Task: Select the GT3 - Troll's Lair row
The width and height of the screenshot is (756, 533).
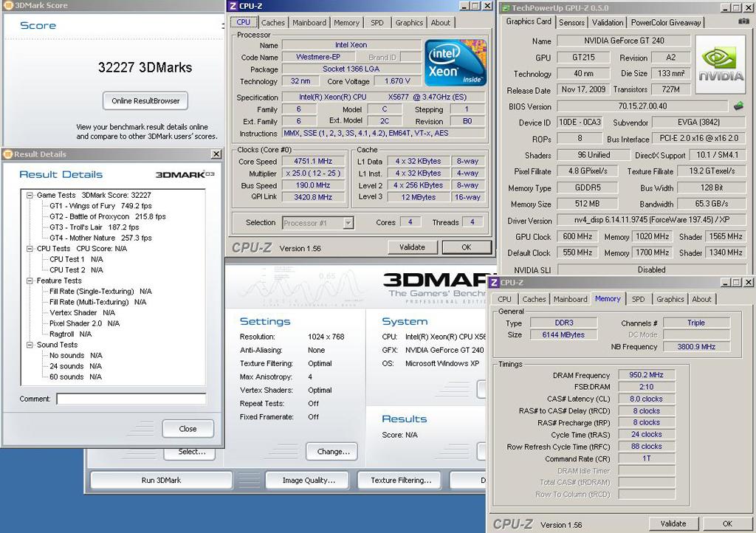Action: pyautogui.click(x=94, y=227)
